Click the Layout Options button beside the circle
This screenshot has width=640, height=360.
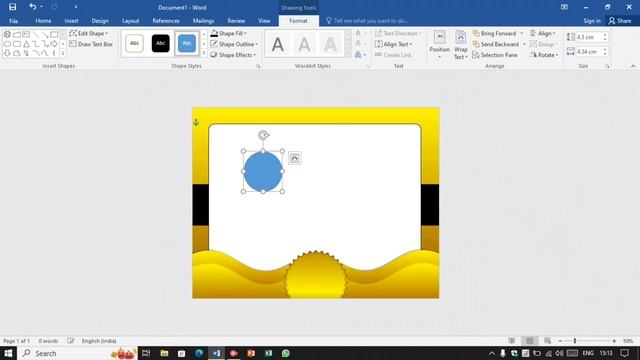(x=295, y=158)
